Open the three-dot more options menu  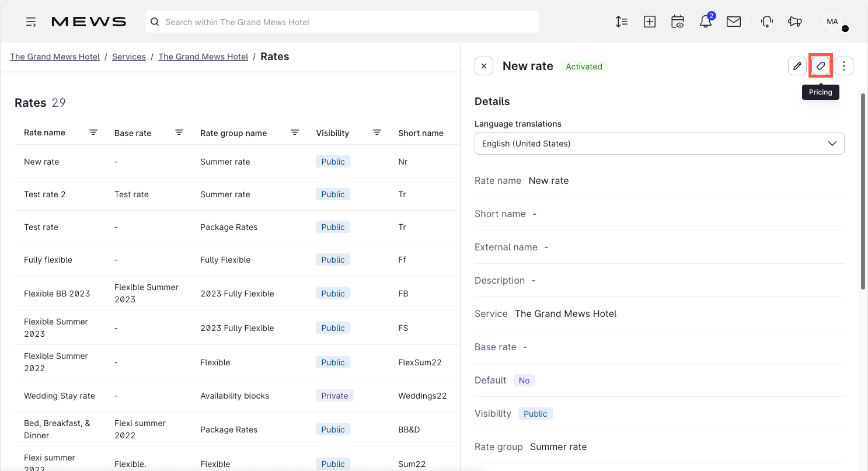pyautogui.click(x=844, y=65)
